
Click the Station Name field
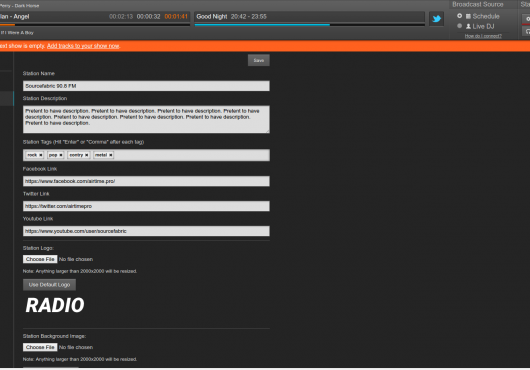(146, 86)
